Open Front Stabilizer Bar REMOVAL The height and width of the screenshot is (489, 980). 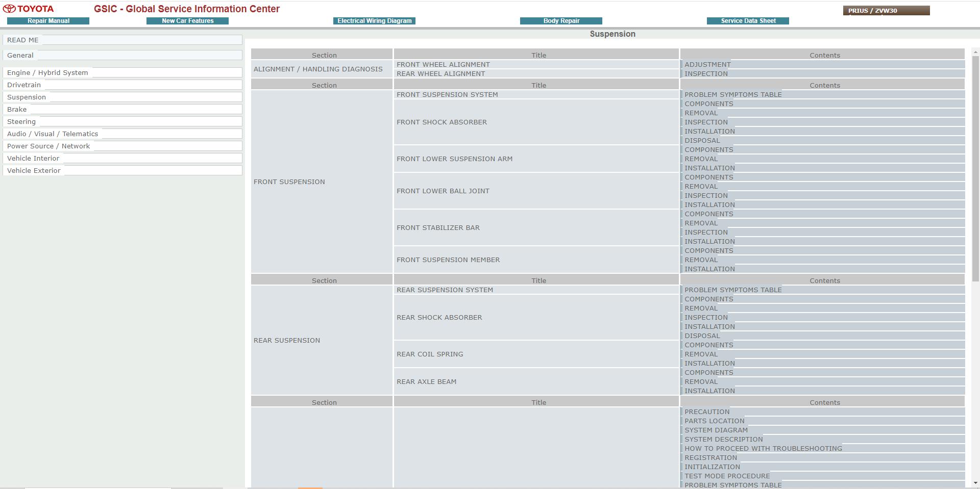(701, 223)
